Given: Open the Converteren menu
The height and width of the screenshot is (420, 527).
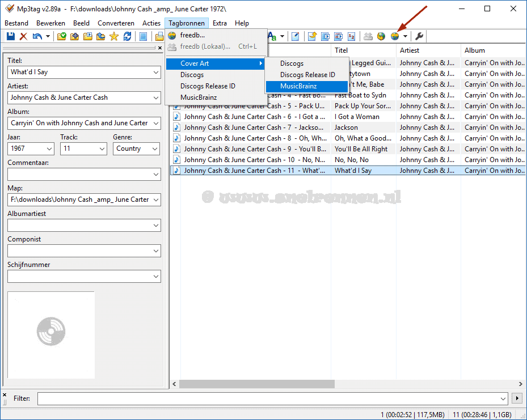Looking at the screenshot, I should click(x=116, y=23).
